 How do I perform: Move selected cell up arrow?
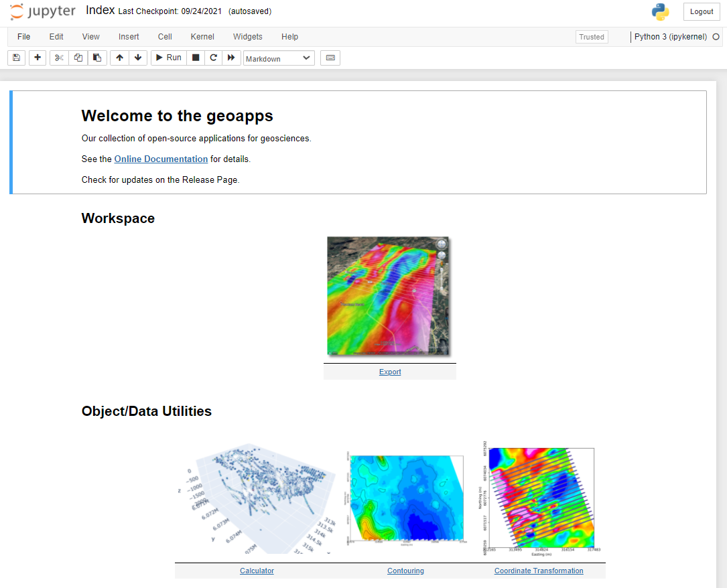click(x=119, y=58)
